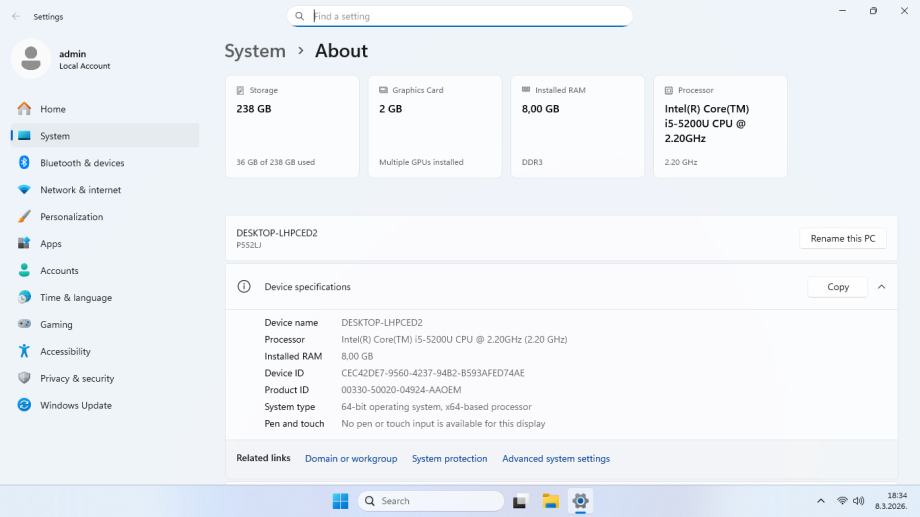
Task: Open the Graphics Card 2 GB card
Action: pyautogui.click(x=435, y=126)
